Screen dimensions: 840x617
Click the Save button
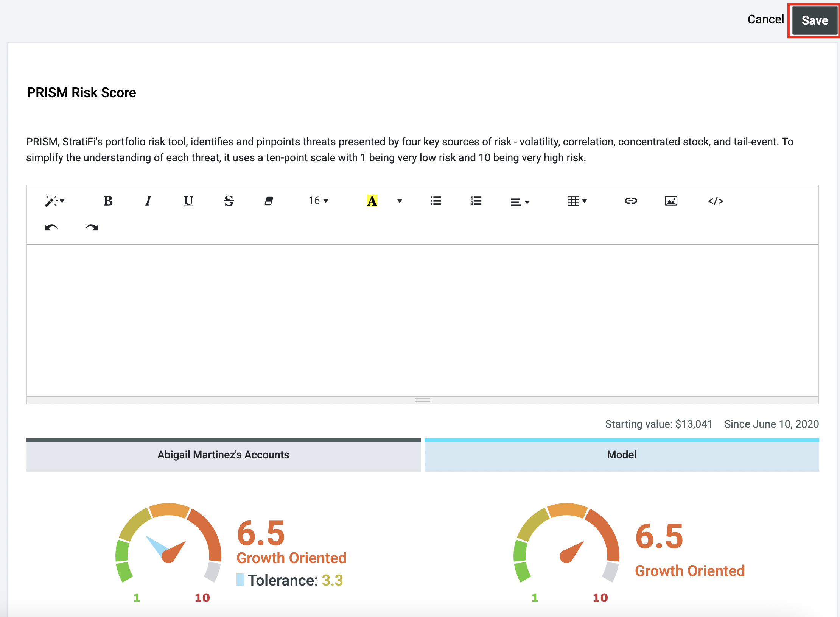pos(815,20)
